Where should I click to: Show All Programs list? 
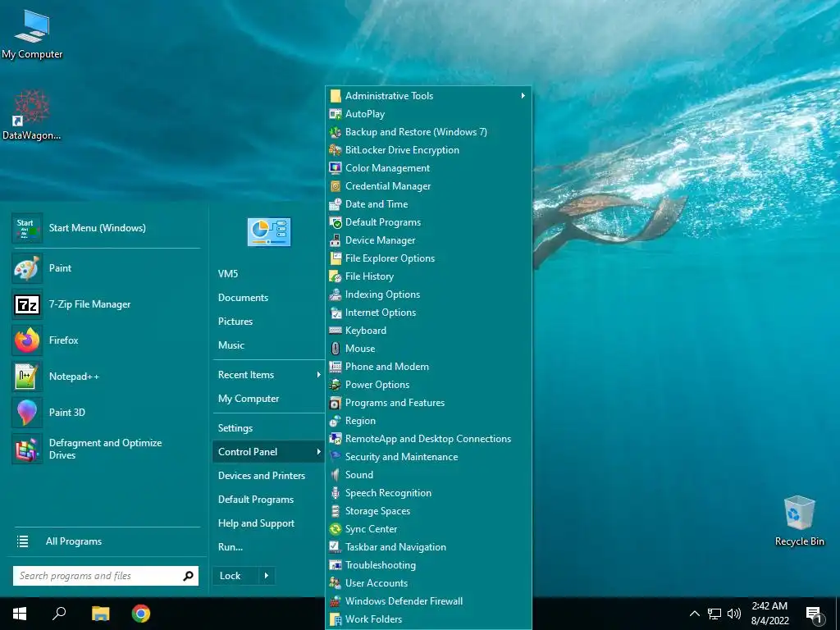(x=106, y=541)
